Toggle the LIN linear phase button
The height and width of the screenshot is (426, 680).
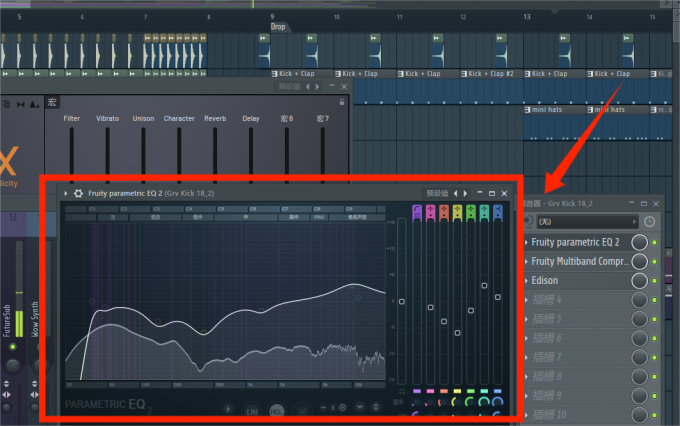[252, 410]
